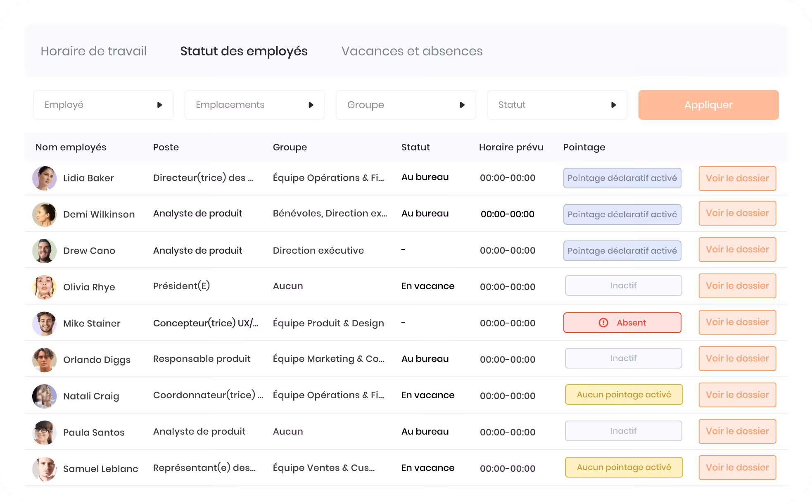Click Au bureau status for Paula Santos
This screenshot has width=812, height=504.
425,431
